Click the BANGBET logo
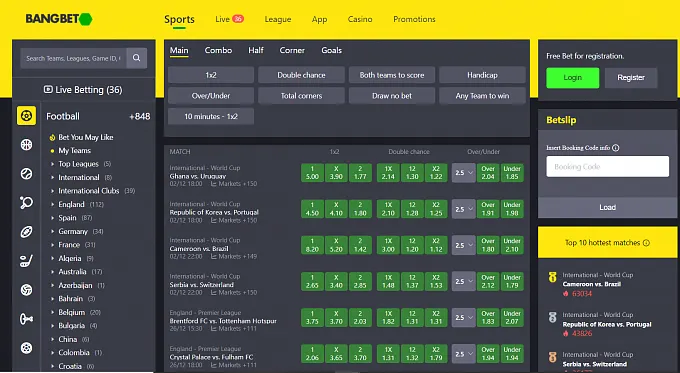Viewport: 680px width, 373px height. pyautogui.click(x=59, y=19)
